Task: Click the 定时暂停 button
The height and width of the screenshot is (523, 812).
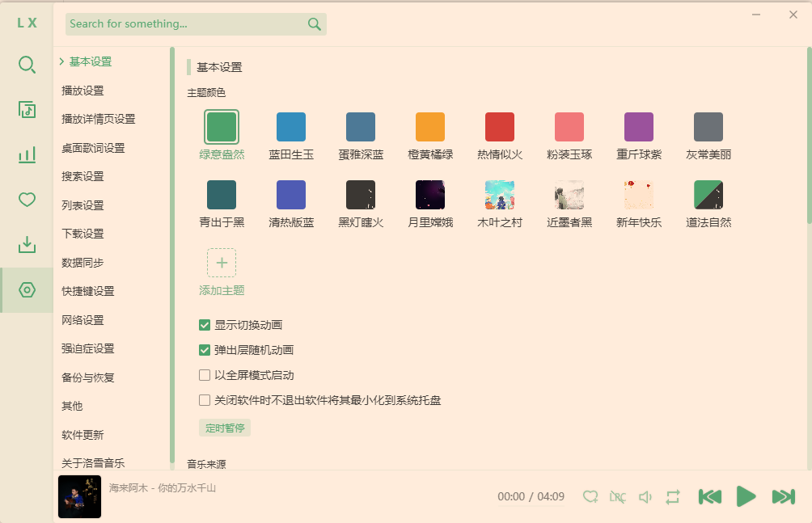Action: pyautogui.click(x=225, y=428)
